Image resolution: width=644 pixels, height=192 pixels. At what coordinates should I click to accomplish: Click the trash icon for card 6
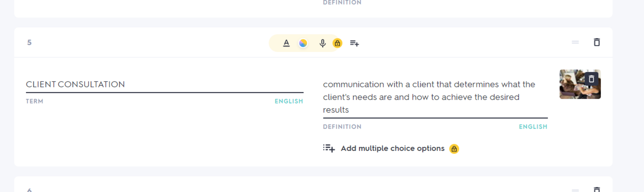pyautogui.click(x=597, y=189)
